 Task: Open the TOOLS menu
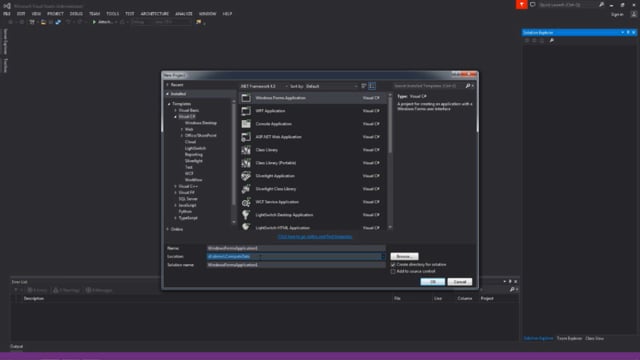tap(112, 14)
